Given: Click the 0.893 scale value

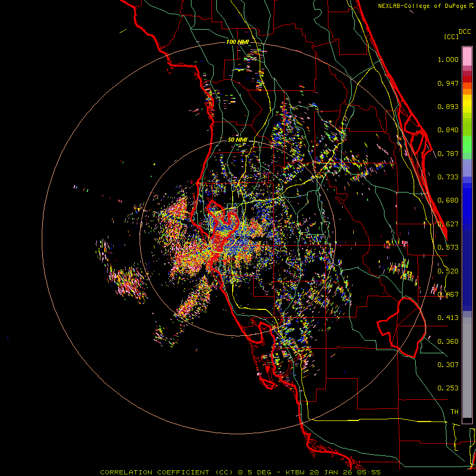Looking at the screenshot, I should click(448, 106).
